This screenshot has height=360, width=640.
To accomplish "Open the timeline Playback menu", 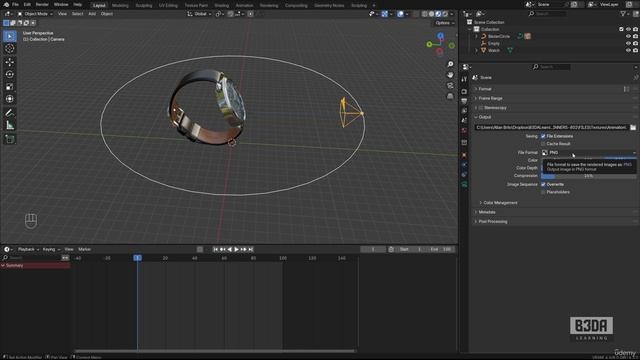I will click(28, 249).
